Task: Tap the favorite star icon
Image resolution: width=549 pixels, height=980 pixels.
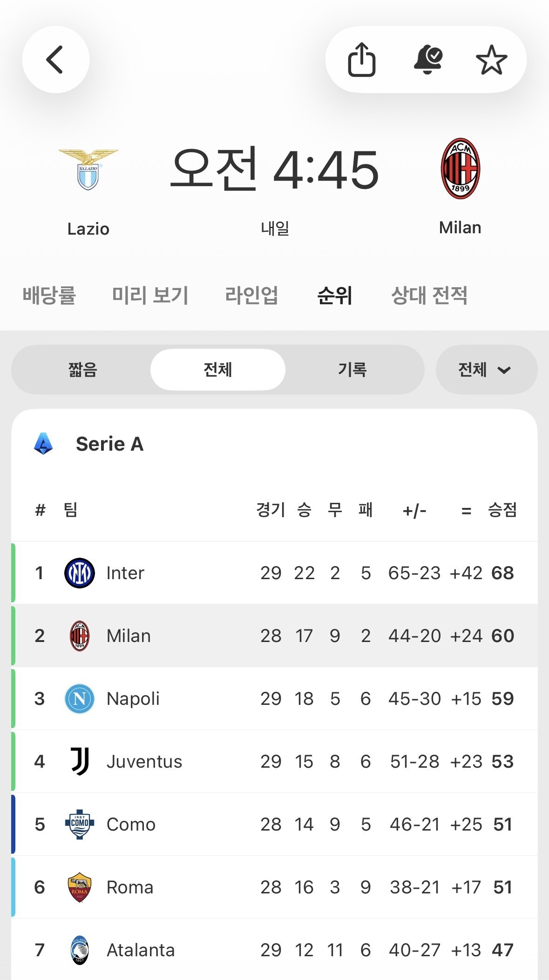Action: [x=491, y=60]
